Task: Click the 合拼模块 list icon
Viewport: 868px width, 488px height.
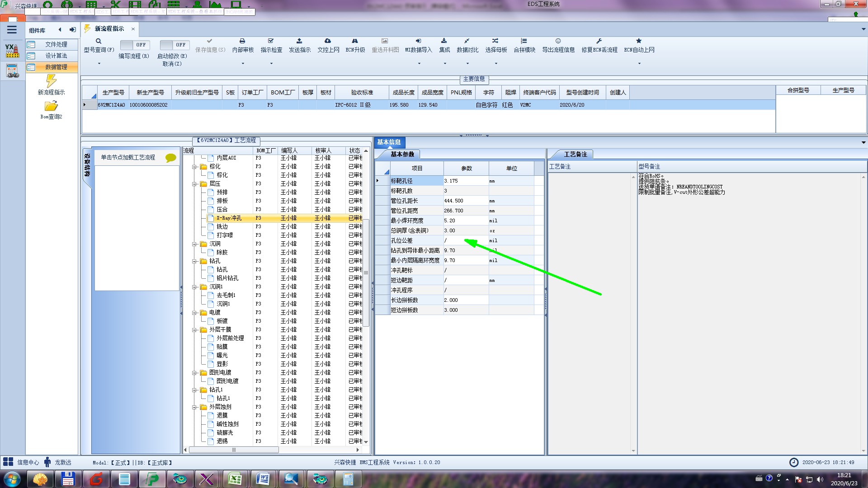Action: coord(524,41)
